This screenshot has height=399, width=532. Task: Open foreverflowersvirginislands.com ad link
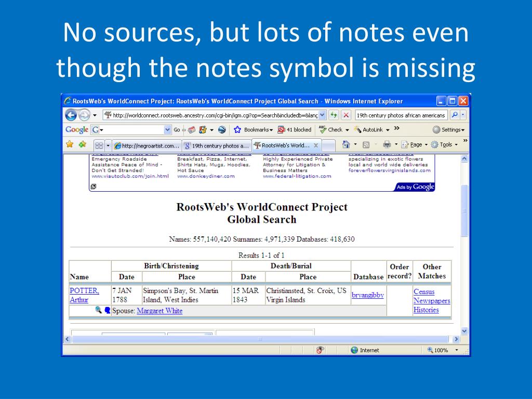(x=389, y=170)
